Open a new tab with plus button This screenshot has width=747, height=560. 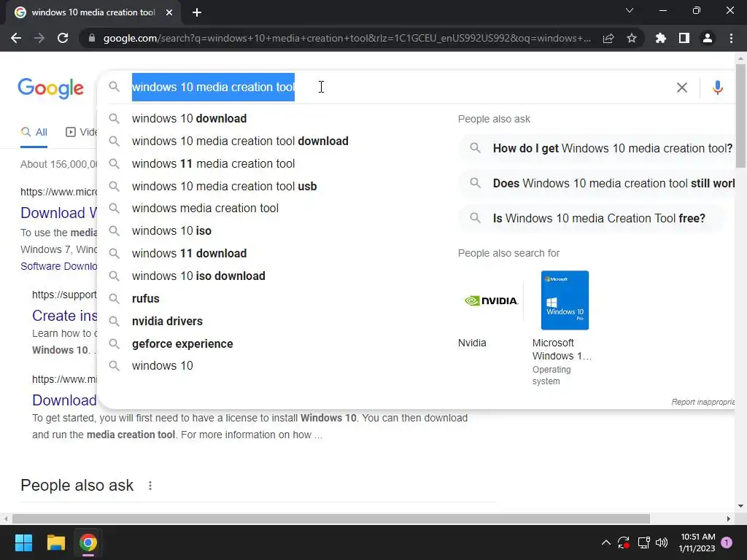click(197, 12)
